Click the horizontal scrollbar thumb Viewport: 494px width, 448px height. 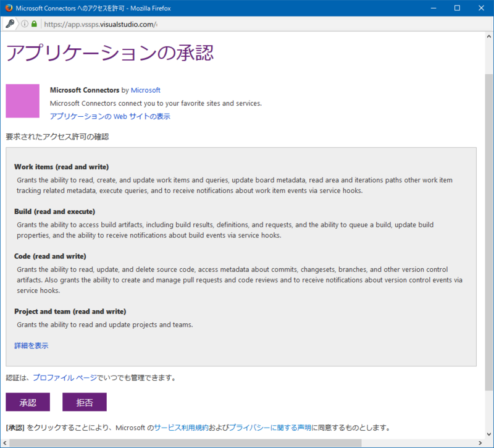[185, 443]
